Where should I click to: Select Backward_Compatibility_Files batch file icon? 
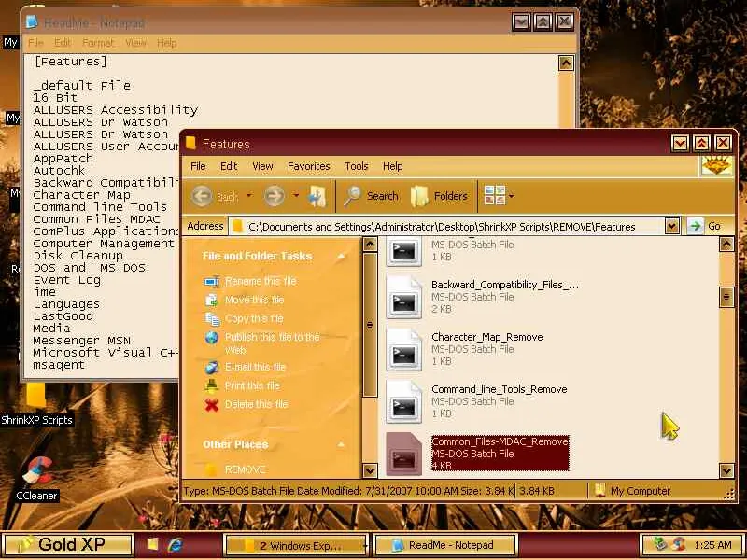click(x=403, y=297)
